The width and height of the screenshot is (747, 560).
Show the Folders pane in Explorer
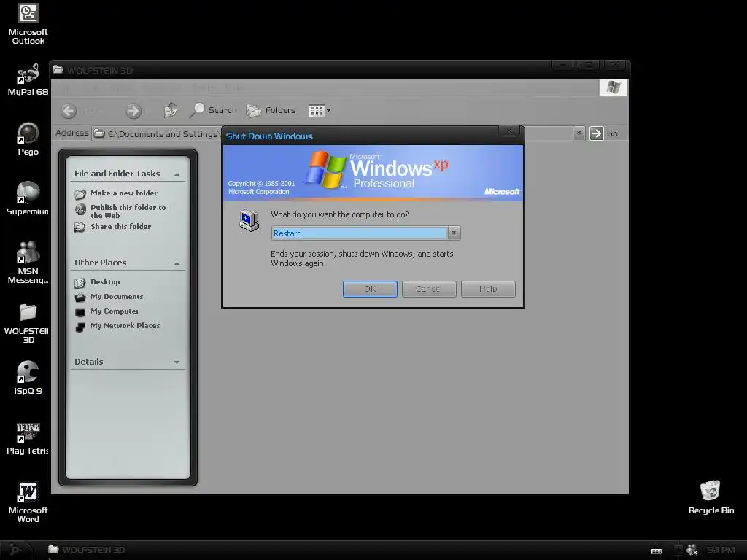[x=271, y=111]
